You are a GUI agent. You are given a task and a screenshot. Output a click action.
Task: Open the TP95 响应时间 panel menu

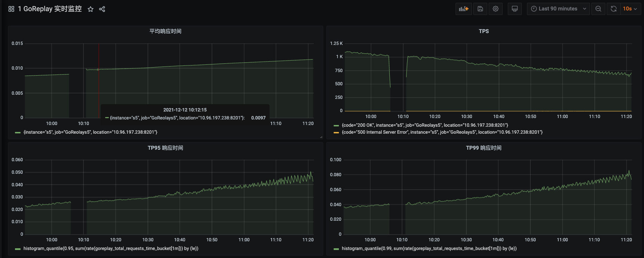coord(165,148)
